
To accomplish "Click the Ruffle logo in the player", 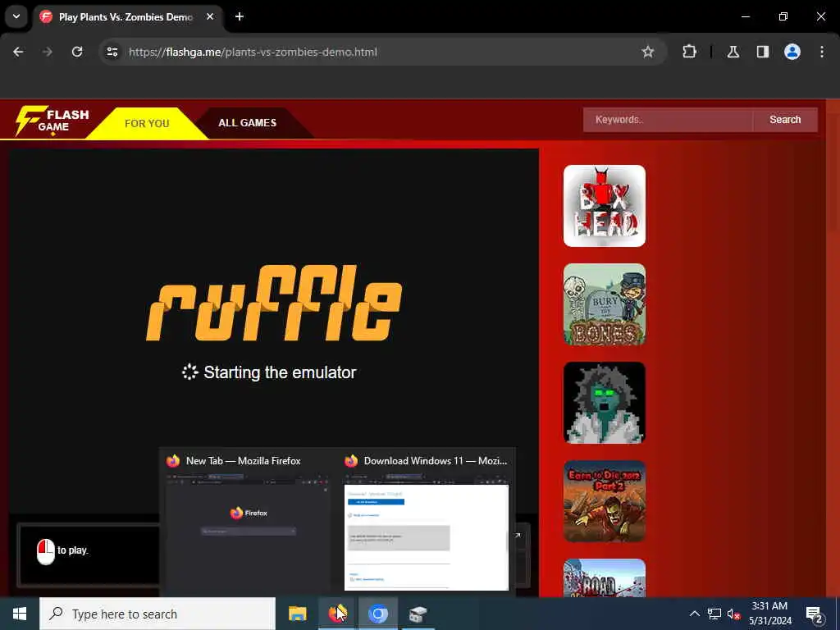I will point(274,303).
